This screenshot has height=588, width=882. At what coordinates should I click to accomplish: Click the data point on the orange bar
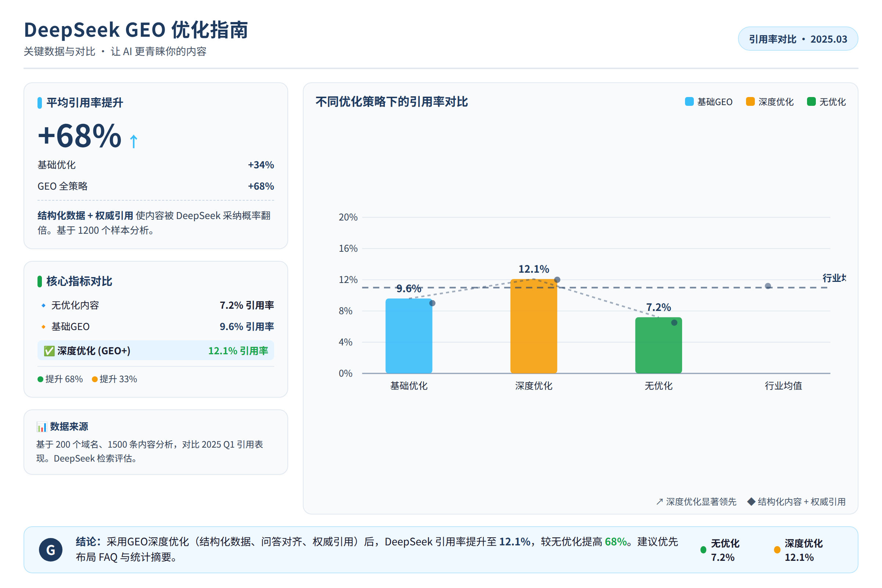pos(557,280)
